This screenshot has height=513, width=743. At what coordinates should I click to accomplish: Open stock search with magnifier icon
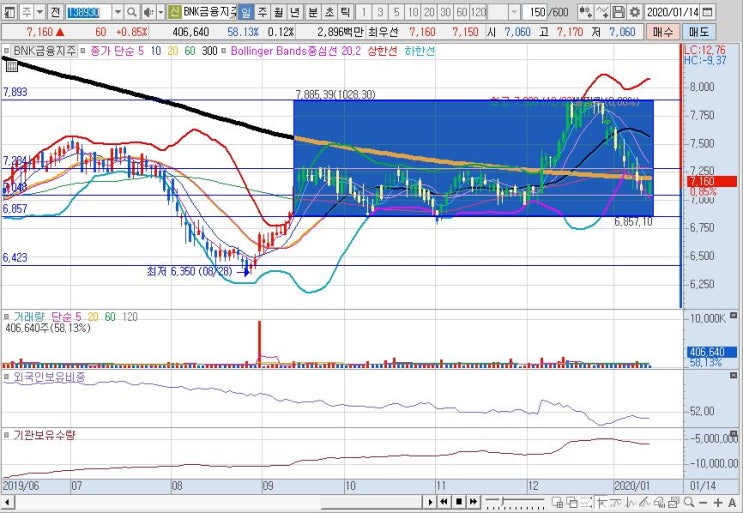coord(132,12)
